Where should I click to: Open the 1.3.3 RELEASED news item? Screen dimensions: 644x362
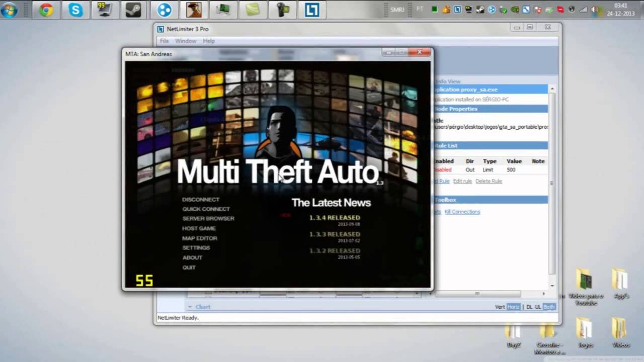coord(335,234)
